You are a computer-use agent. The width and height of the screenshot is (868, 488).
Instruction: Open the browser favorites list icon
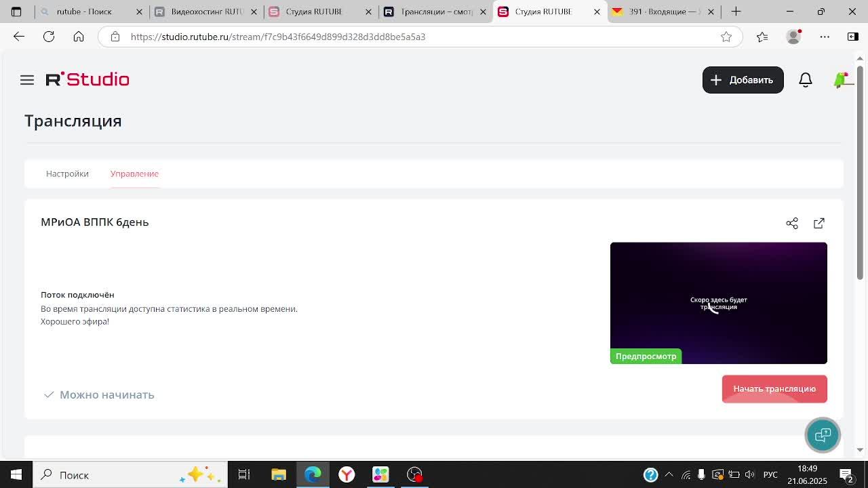point(762,37)
